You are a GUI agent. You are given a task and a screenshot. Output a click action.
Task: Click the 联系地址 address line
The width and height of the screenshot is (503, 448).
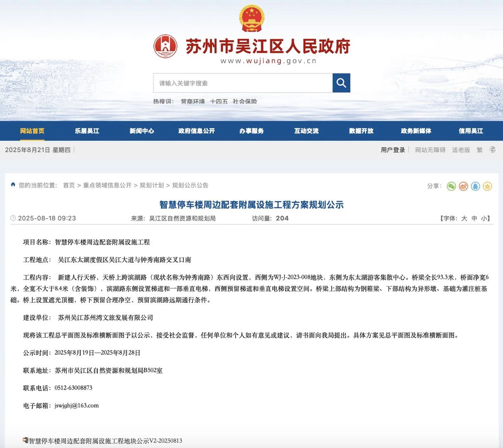[93, 370]
